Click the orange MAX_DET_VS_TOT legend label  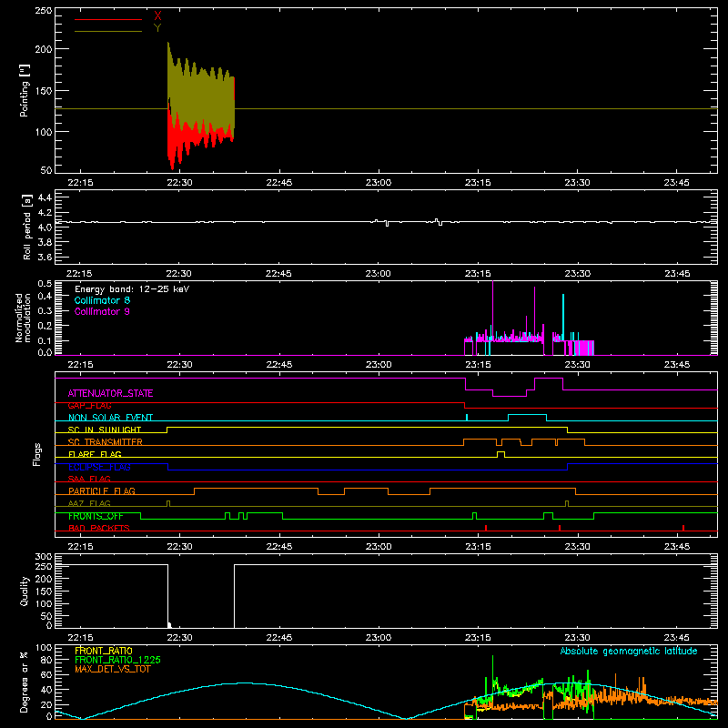point(112,669)
